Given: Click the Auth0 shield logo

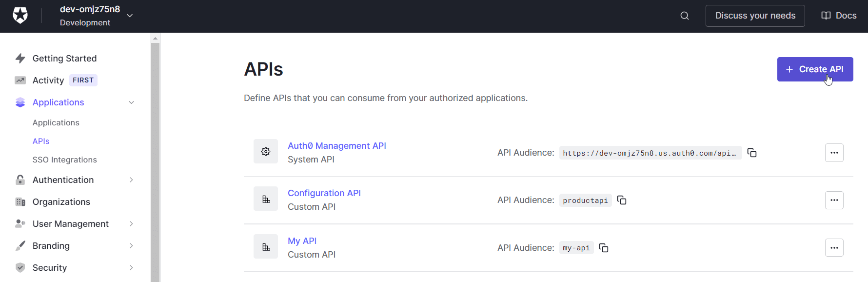Looking at the screenshot, I should click(20, 16).
